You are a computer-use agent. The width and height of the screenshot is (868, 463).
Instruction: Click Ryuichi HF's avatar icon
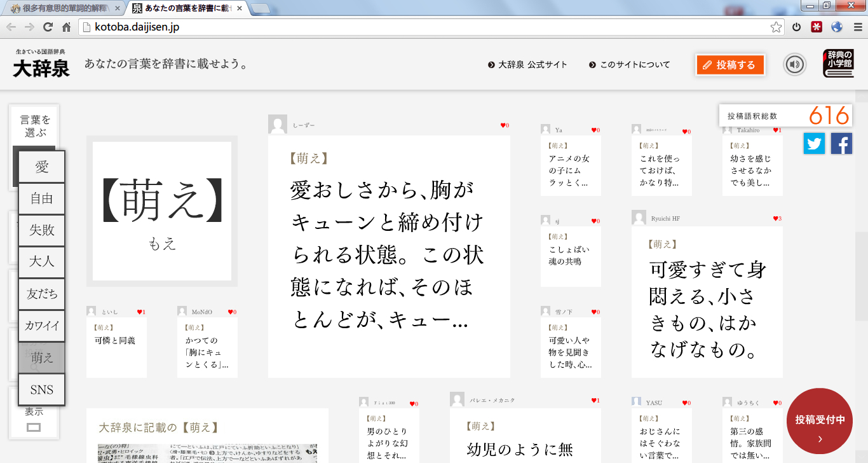click(639, 218)
